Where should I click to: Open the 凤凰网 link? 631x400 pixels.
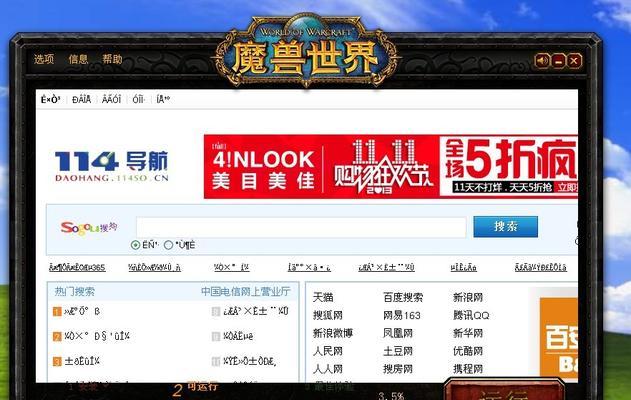398,333
